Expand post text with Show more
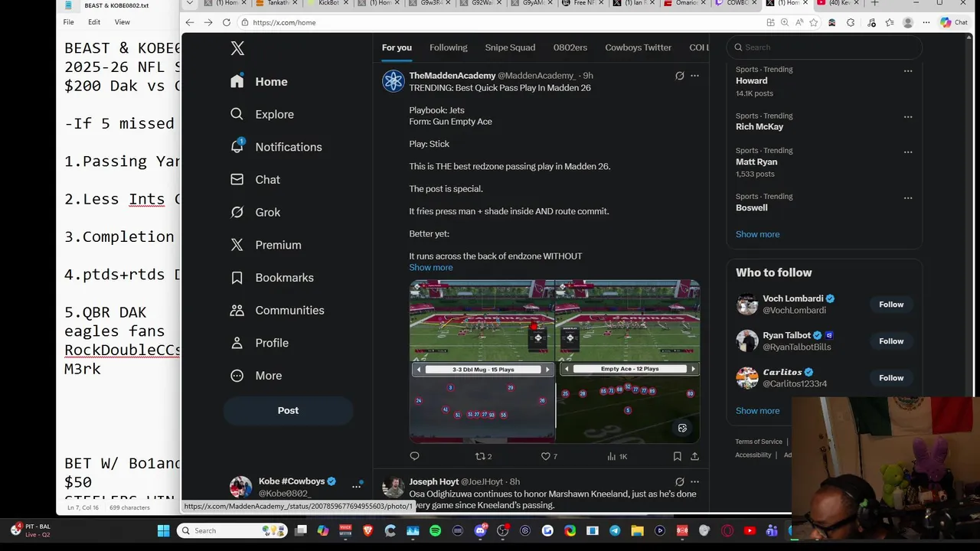Image resolution: width=980 pixels, height=551 pixels. tap(430, 267)
